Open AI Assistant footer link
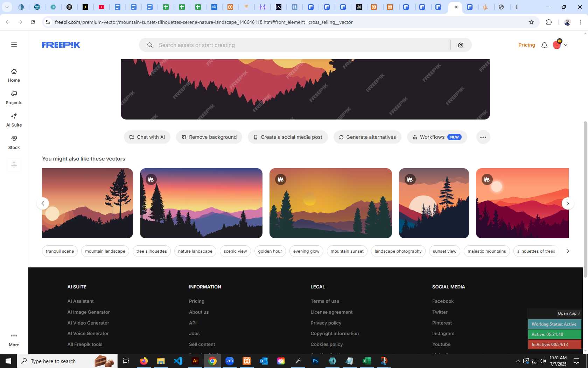588x368 pixels. pos(80,301)
